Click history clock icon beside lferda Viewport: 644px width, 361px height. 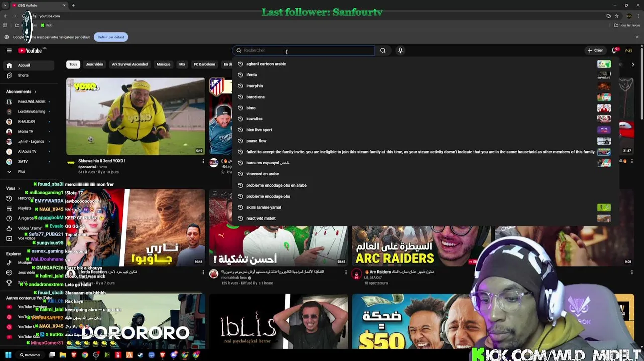point(240,75)
